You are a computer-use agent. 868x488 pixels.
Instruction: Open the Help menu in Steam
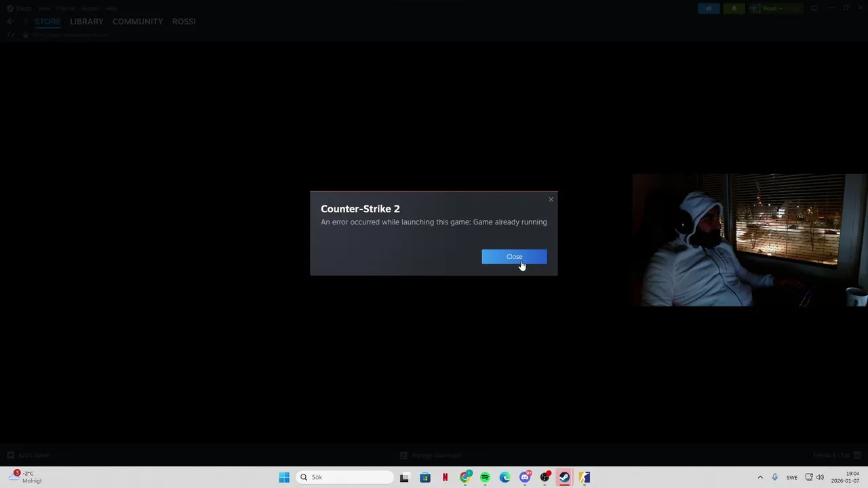111,8
